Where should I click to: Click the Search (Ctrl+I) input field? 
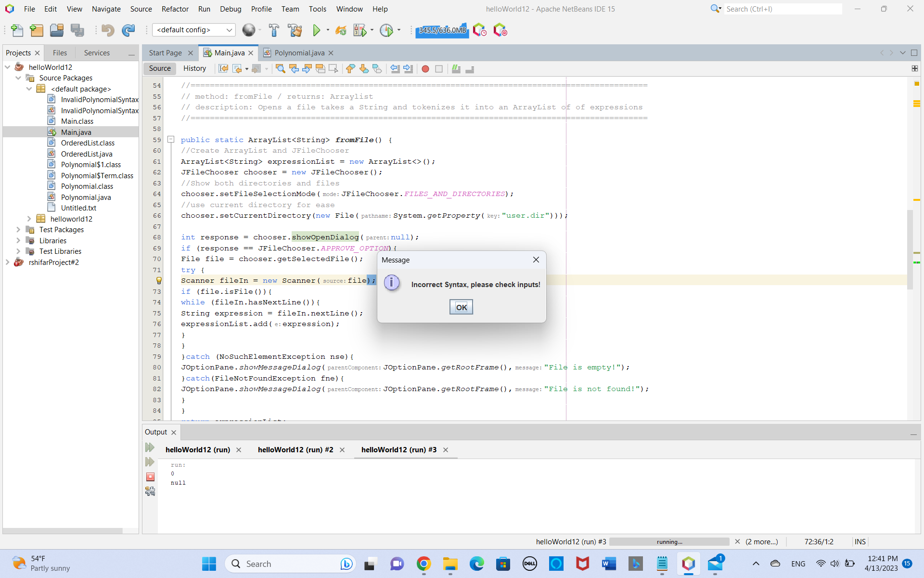pyautogui.click(x=782, y=9)
